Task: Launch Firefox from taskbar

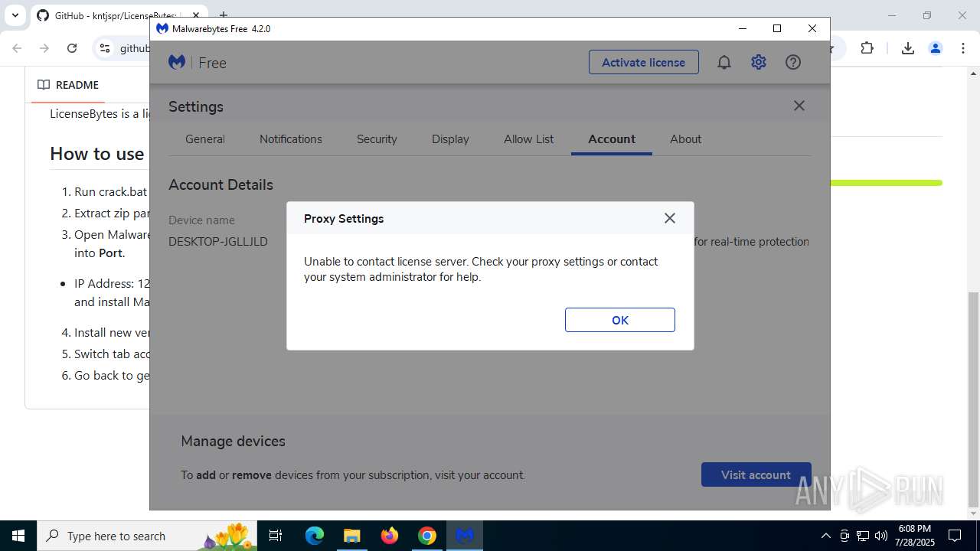Action: 390,536
